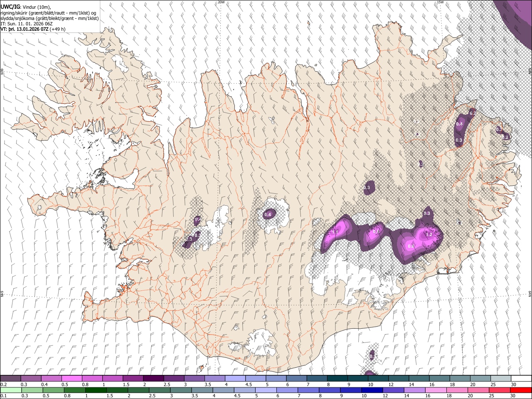Image resolution: width=532 pixels, height=399 pixels.
Task: Click the '1.2' snowfall value on the map
Action: [x=429, y=235]
